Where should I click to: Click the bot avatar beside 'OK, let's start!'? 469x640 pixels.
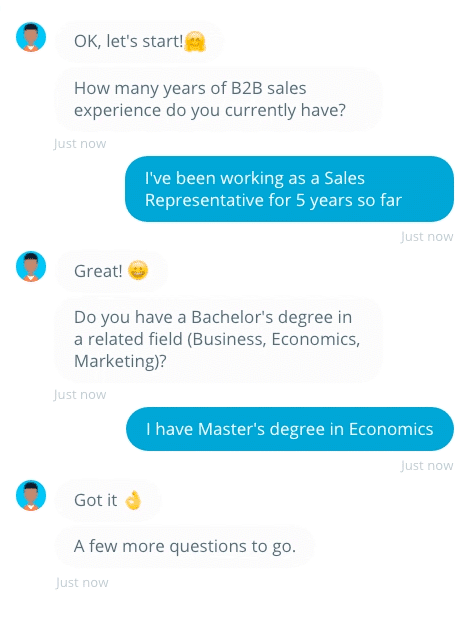point(31,37)
